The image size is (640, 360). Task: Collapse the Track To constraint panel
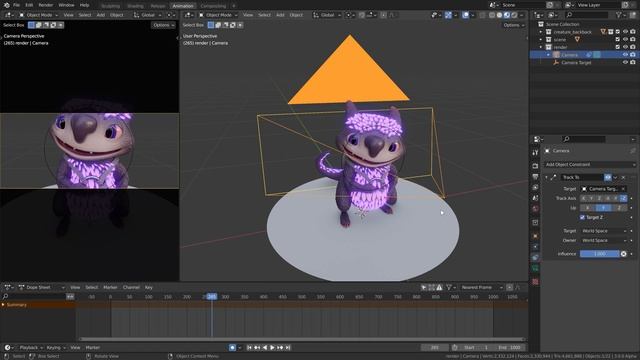(546, 178)
